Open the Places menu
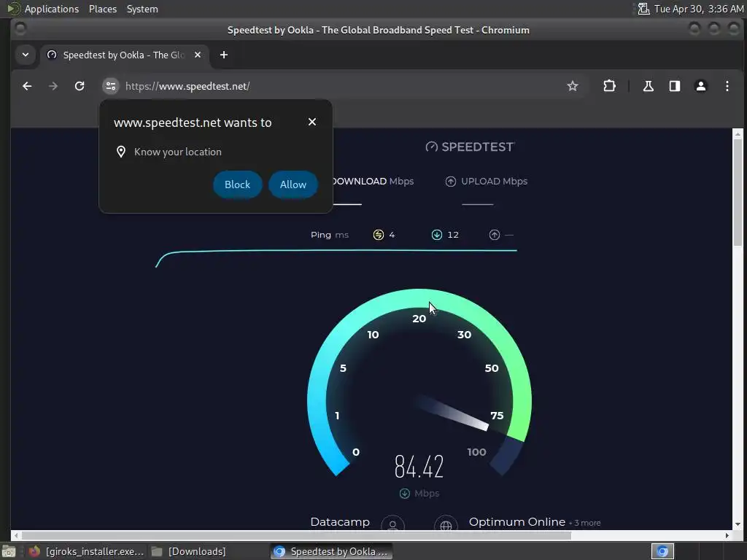747x560 pixels. pos(102,9)
